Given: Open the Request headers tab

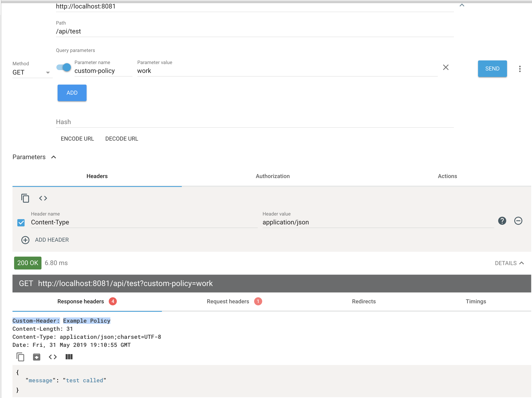Looking at the screenshot, I should point(228,302).
